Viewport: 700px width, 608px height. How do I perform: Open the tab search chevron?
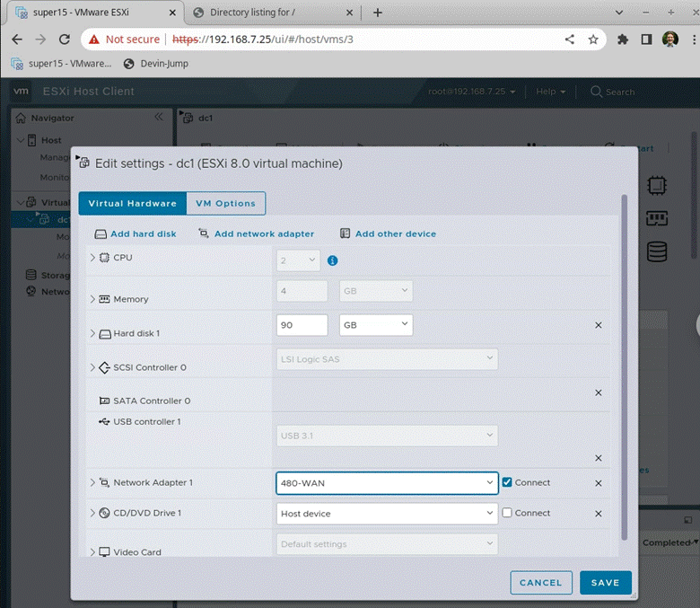618,13
